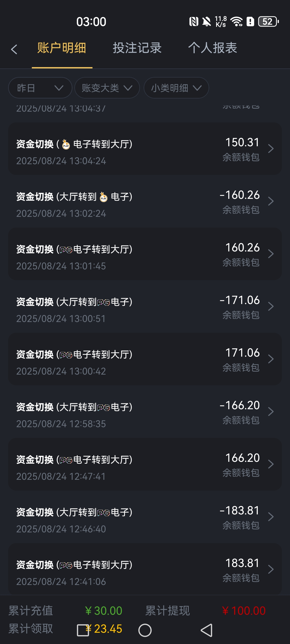Open the -160.26 transaction at 13:02:24
This screenshot has width=290, height=644.
click(145, 202)
